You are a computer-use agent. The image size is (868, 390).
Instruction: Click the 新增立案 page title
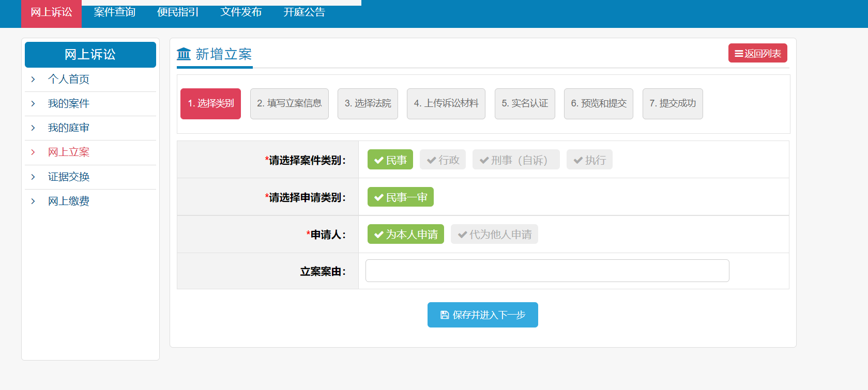pos(224,54)
